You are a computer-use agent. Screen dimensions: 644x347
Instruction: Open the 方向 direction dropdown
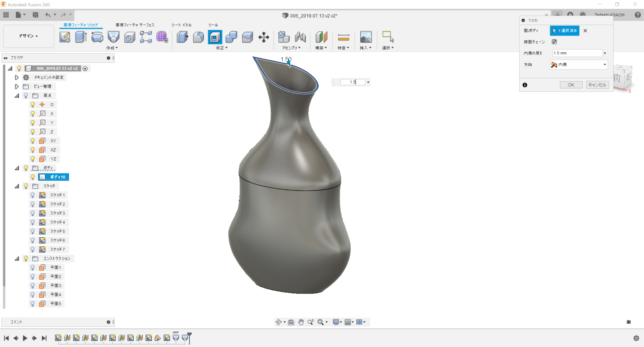(579, 65)
